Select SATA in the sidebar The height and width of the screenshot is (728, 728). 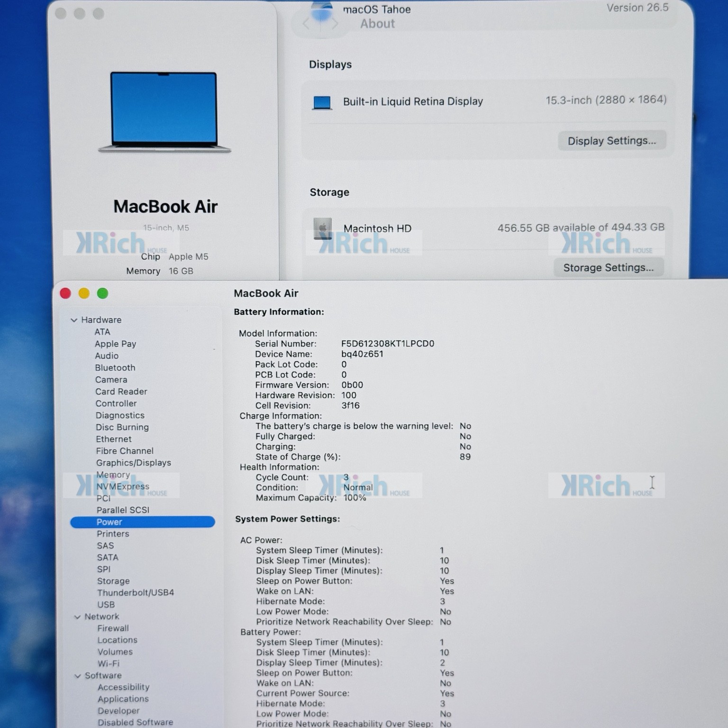point(108,558)
